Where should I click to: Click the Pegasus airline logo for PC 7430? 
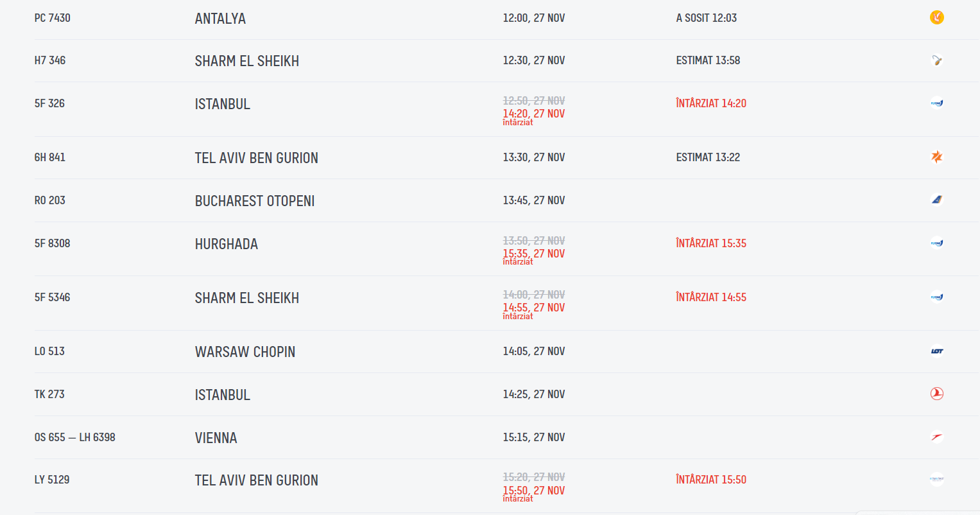(x=937, y=17)
